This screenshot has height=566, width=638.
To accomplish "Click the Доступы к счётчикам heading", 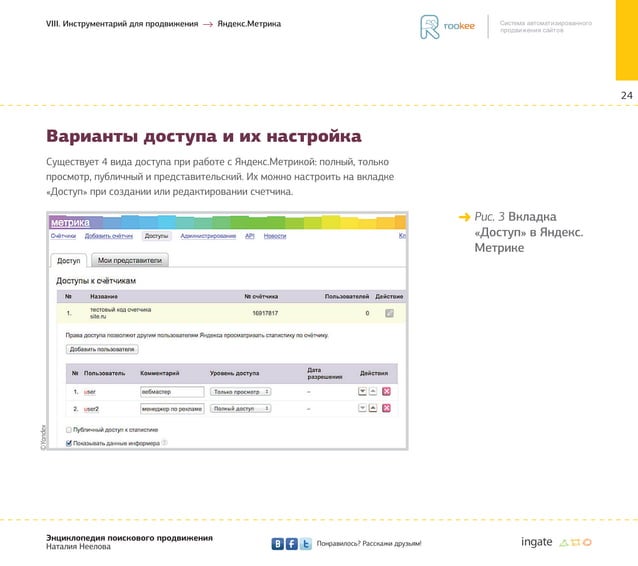I will coord(96,281).
